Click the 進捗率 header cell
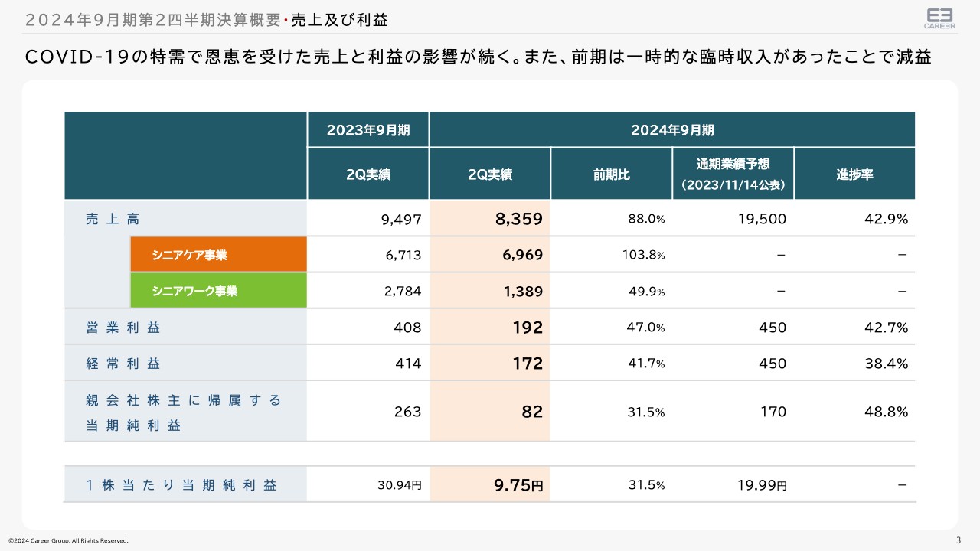This screenshot has height=551, width=980. click(854, 174)
